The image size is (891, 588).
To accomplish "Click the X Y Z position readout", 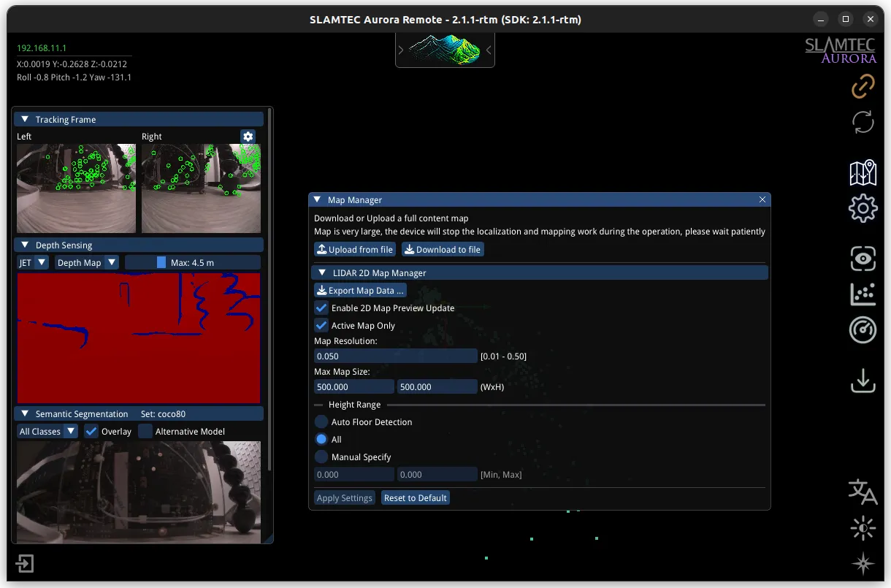I will pyautogui.click(x=72, y=64).
